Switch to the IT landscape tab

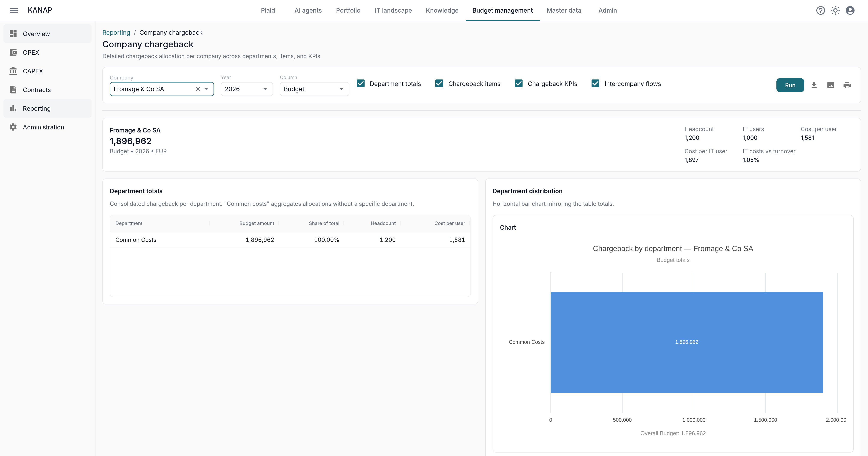[393, 10]
